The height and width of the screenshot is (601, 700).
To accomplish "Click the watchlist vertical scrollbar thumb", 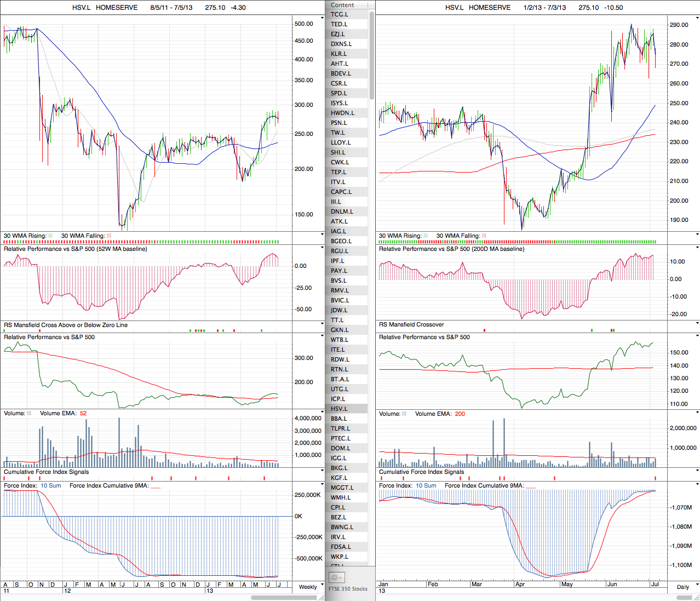I will [372, 55].
